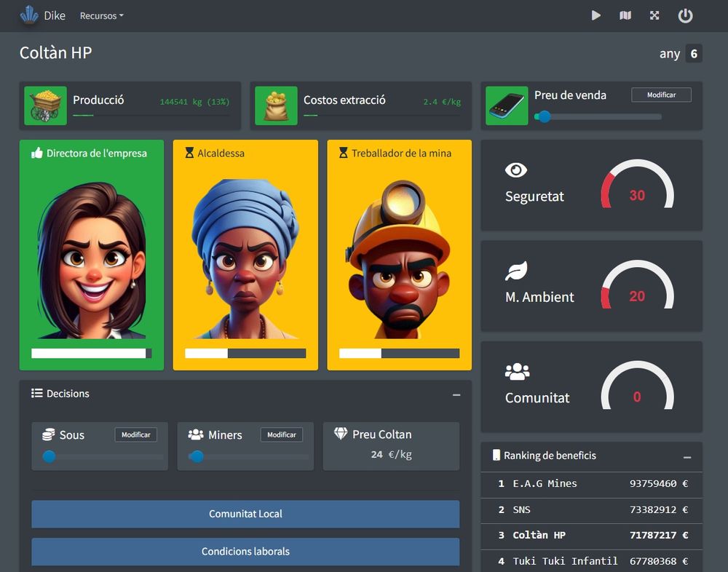Adjust the Miners slider handle
Image resolution: width=728 pixels, height=572 pixels.
[x=197, y=456]
